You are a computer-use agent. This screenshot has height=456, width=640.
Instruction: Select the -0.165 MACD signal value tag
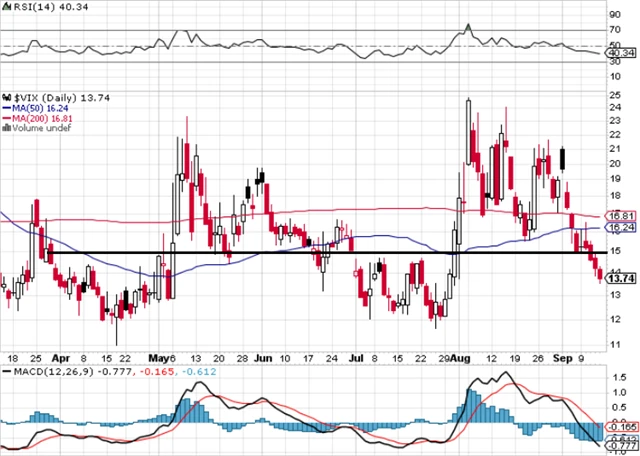[x=622, y=426]
